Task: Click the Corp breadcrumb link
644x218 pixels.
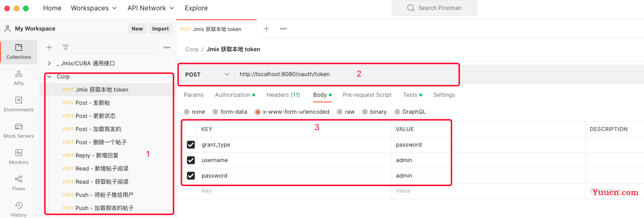Action: (x=192, y=49)
